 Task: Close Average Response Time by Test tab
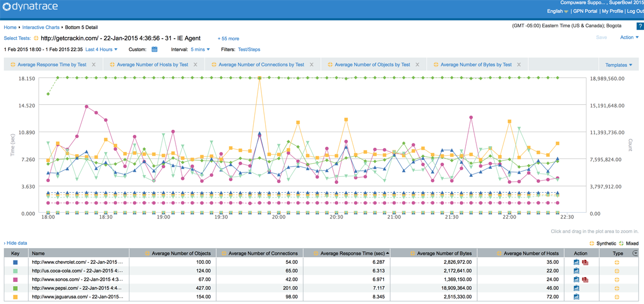pyautogui.click(x=94, y=64)
